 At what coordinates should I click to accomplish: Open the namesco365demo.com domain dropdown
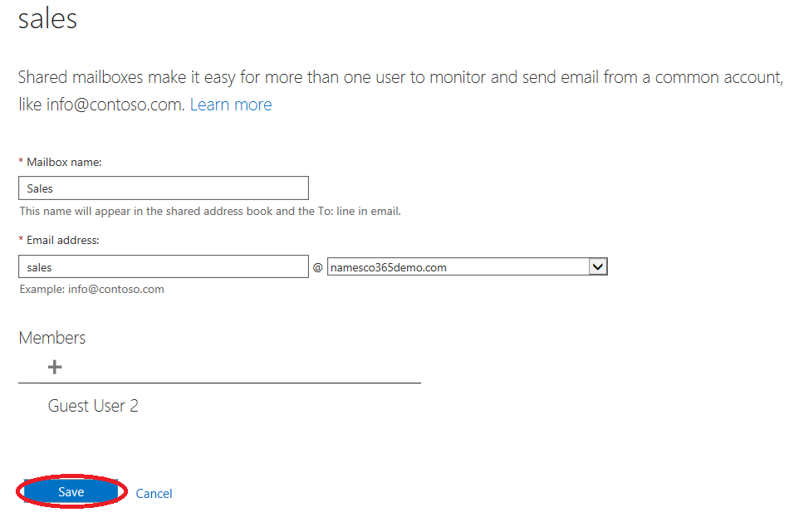coord(467,266)
